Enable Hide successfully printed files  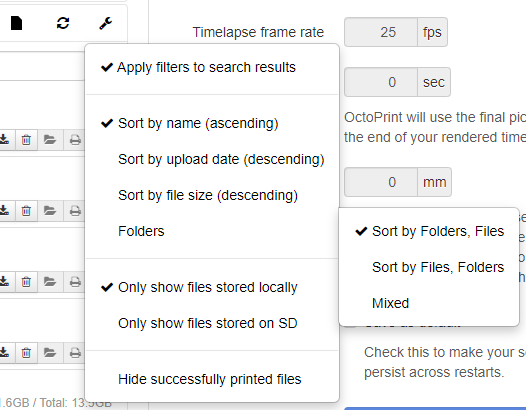(x=212, y=379)
